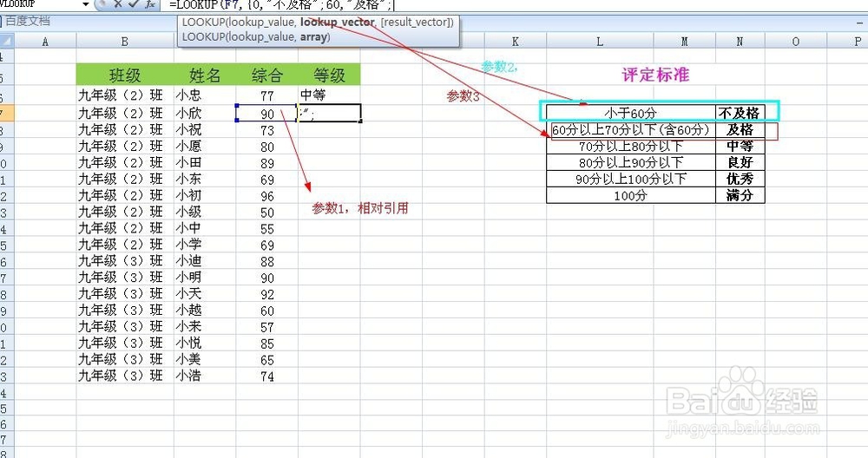Click the 姓名 header cell
The height and width of the screenshot is (458, 868).
(205, 75)
